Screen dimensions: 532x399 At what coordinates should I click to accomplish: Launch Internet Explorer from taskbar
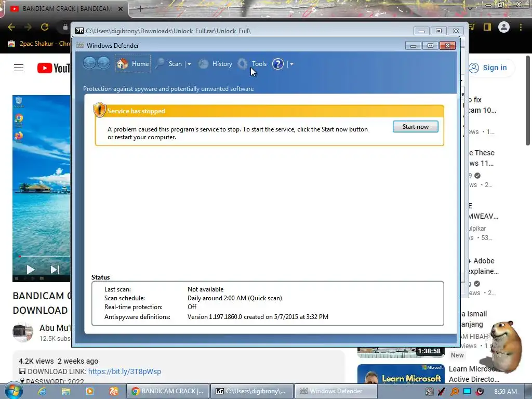pyautogui.click(x=42, y=391)
